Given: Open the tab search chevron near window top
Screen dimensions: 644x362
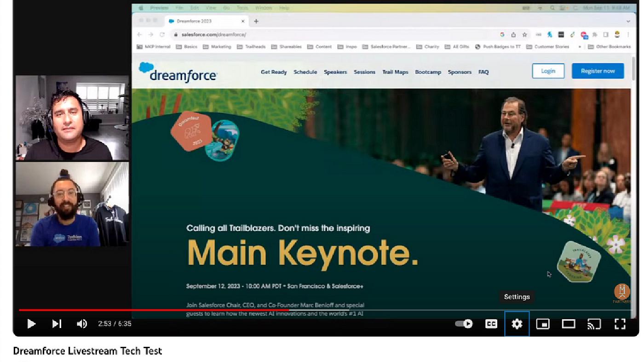Looking at the screenshot, I should click(x=627, y=21).
